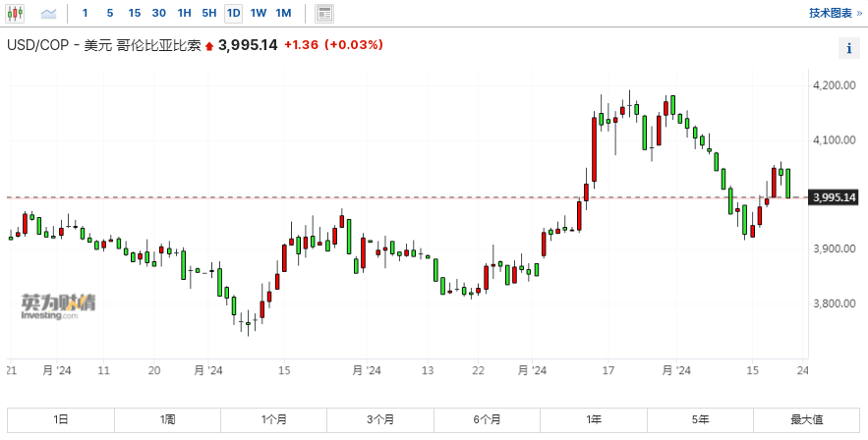Select the 1年 range button
The image size is (868, 440).
click(594, 419)
